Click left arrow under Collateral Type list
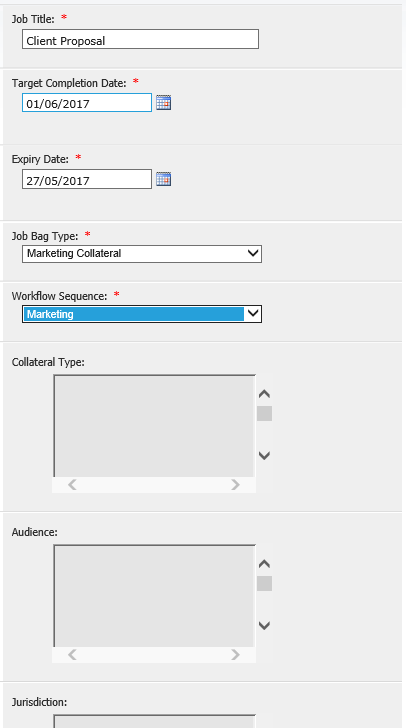The width and height of the screenshot is (406, 728). (72, 485)
